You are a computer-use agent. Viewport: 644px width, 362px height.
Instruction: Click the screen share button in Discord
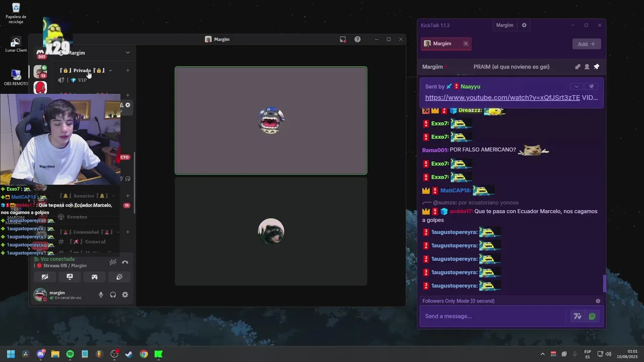[69, 277]
